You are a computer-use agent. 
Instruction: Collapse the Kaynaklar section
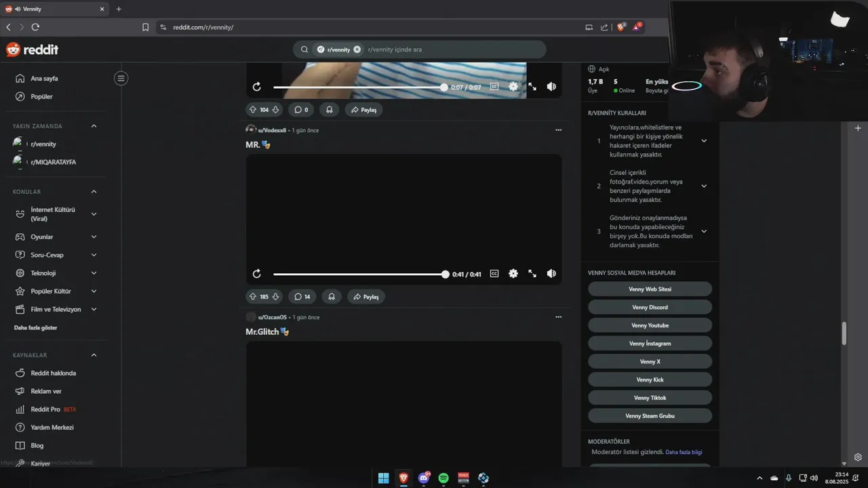[x=94, y=355]
